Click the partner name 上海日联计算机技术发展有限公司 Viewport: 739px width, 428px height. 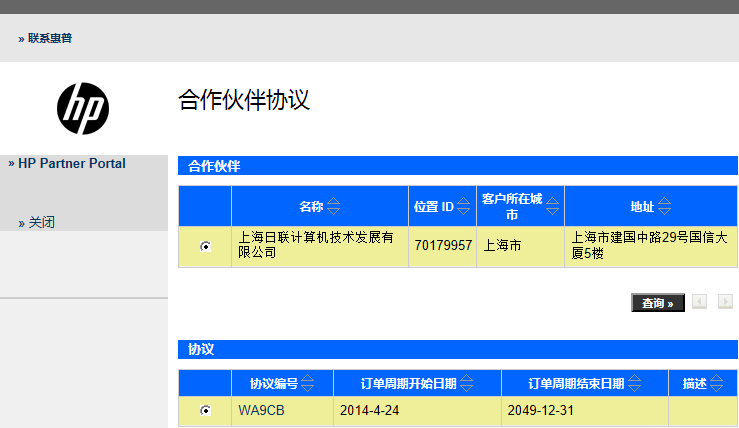pos(316,245)
